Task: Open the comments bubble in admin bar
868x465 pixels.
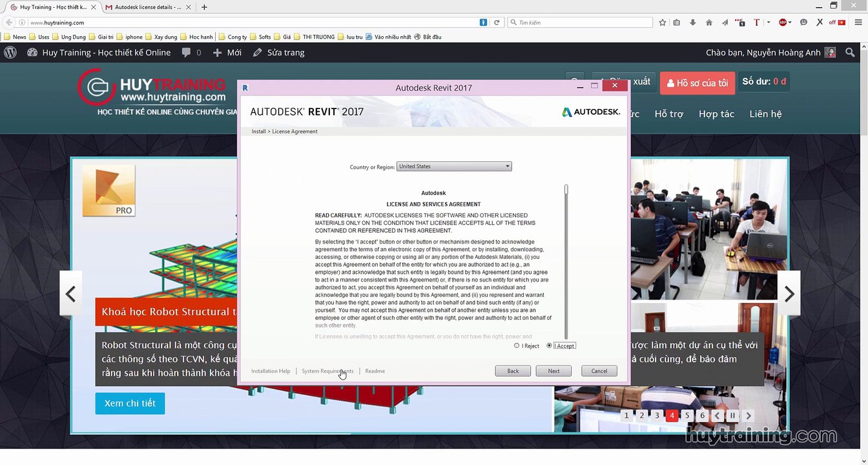Action: click(192, 52)
